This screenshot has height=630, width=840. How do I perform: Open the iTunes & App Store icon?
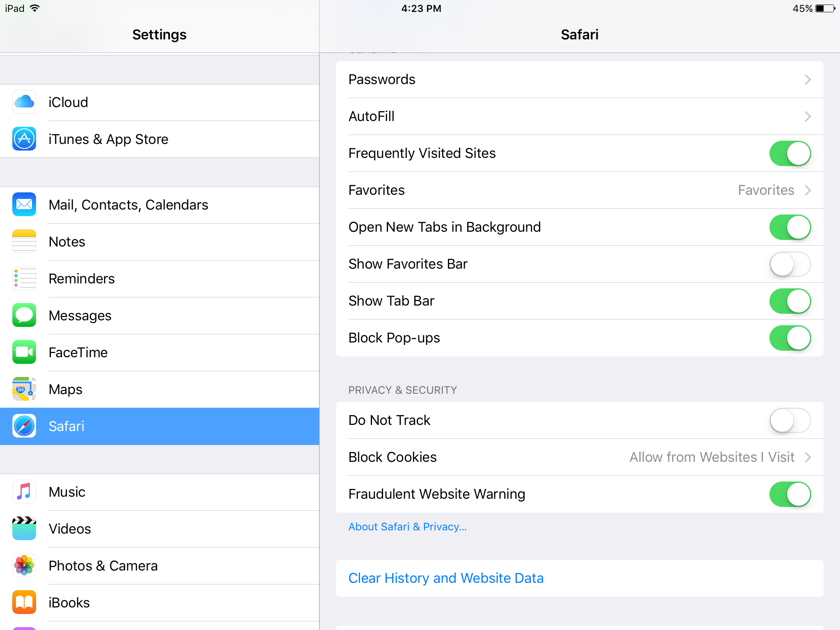coord(24,139)
